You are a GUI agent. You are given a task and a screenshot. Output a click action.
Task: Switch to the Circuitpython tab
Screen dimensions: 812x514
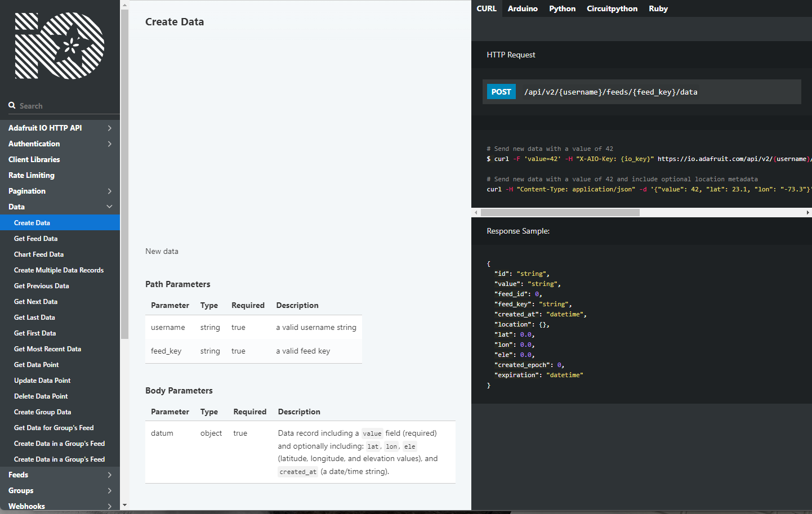pos(612,8)
